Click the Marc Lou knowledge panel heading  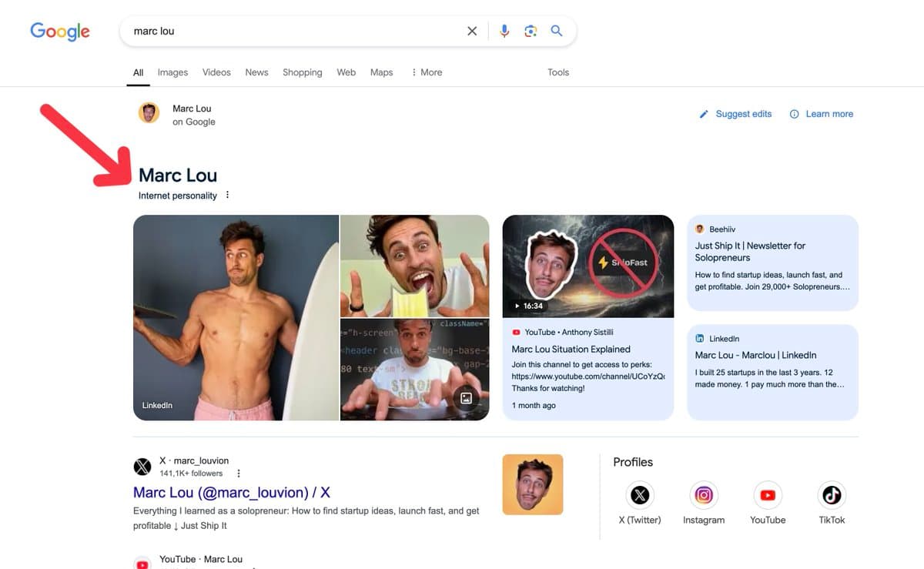pyautogui.click(x=178, y=175)
